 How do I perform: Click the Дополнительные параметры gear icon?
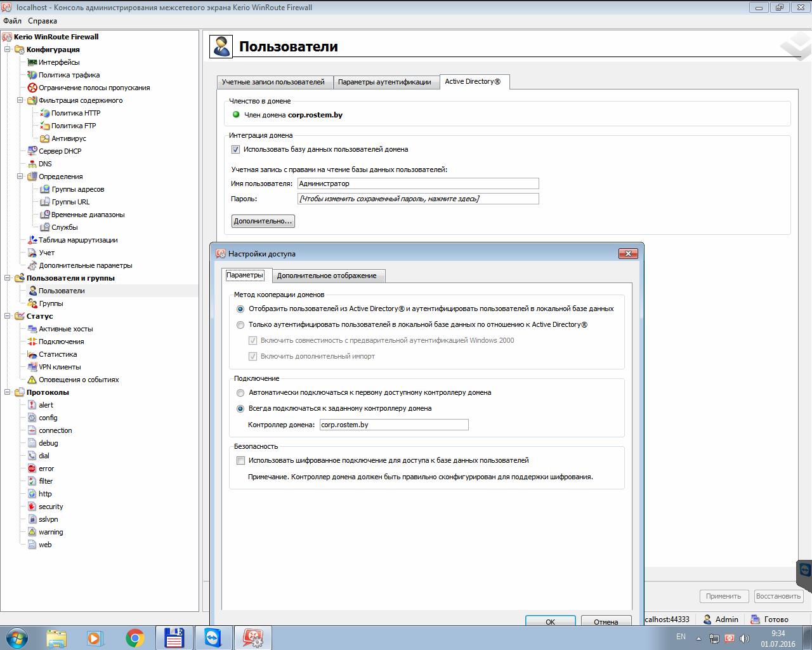pos(32,265)
